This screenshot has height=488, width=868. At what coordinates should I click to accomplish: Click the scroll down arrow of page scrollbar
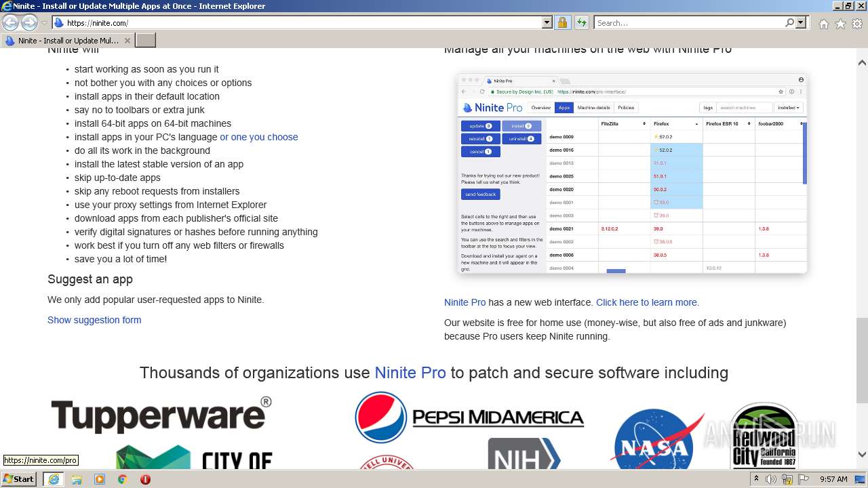862,454
